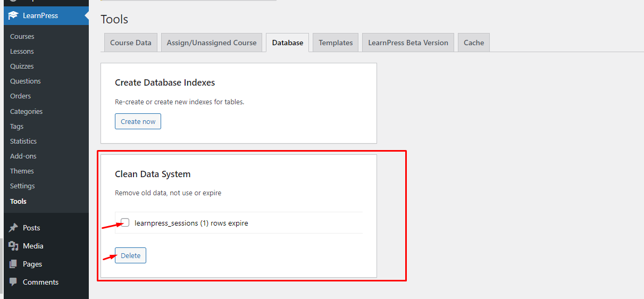Open Tags submenu item

(x=17, y=126)
